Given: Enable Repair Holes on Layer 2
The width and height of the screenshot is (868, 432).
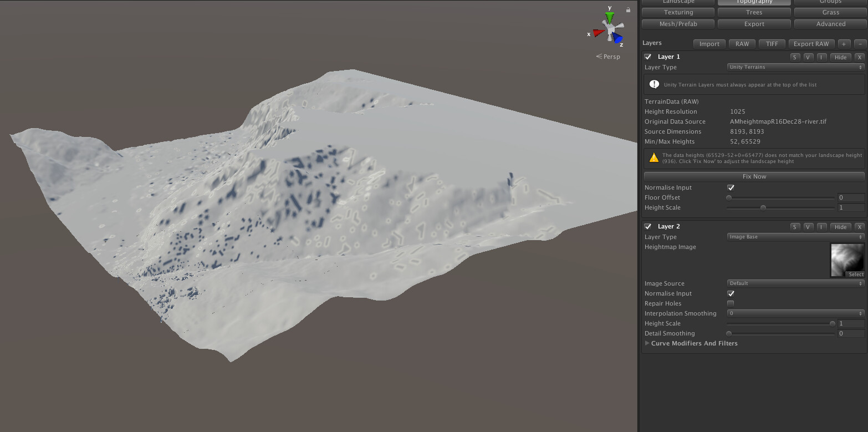Looking at the screenshot, I should pos(731,303).
